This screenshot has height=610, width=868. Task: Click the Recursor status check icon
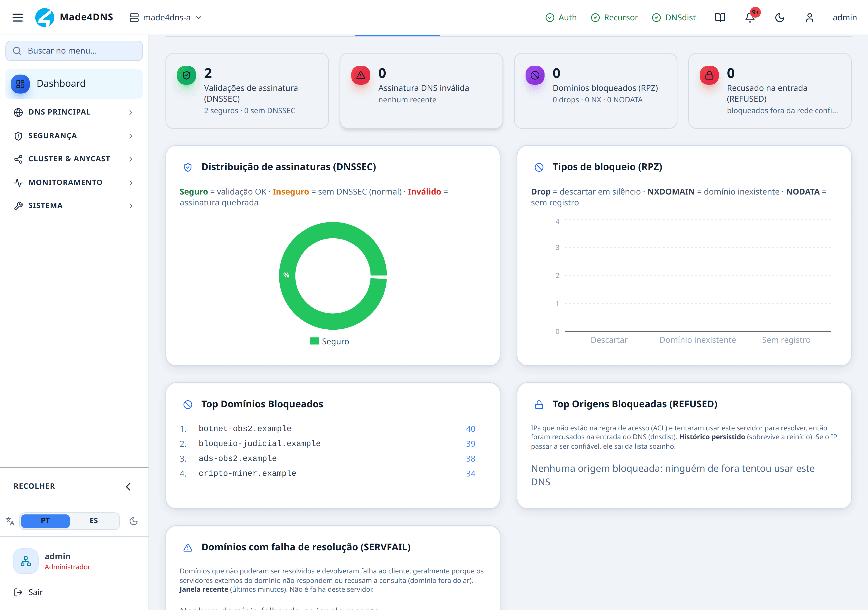(x=595, y=17)
